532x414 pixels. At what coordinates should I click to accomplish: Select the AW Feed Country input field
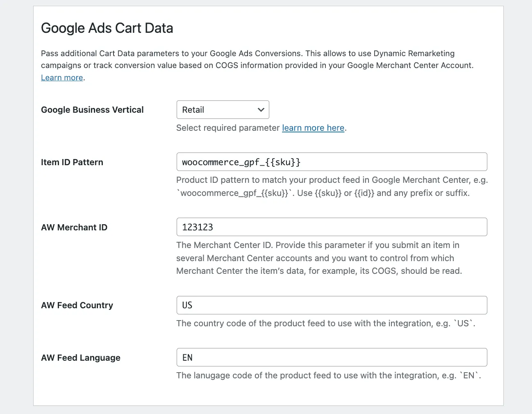(x=332, y=305)
